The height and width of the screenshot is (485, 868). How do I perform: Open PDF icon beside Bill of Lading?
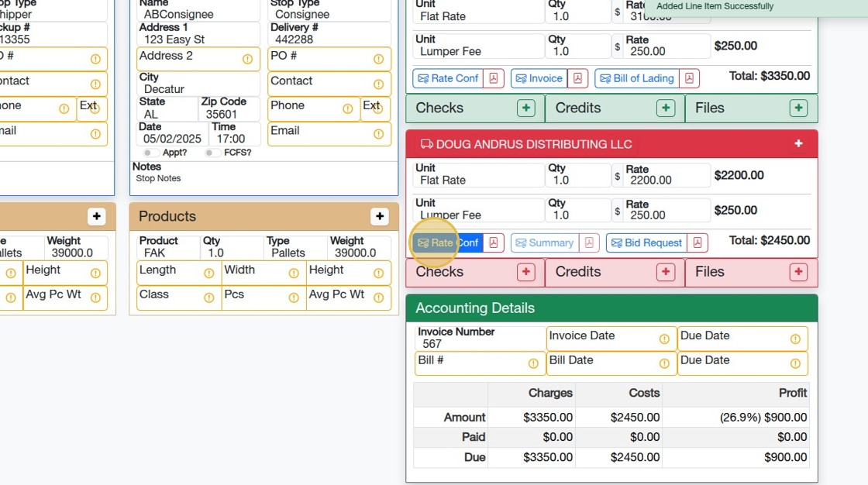point(689,78)
